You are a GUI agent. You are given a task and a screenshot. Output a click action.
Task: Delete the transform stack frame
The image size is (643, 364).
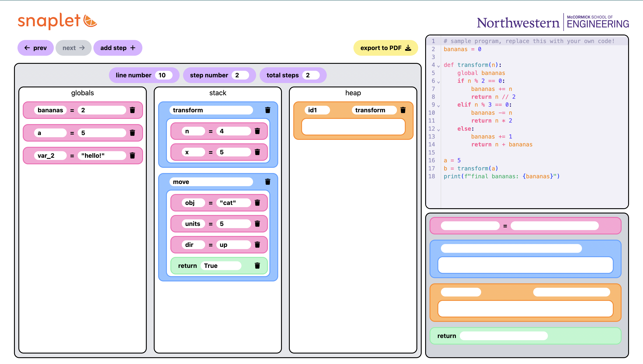pos(267,110)
